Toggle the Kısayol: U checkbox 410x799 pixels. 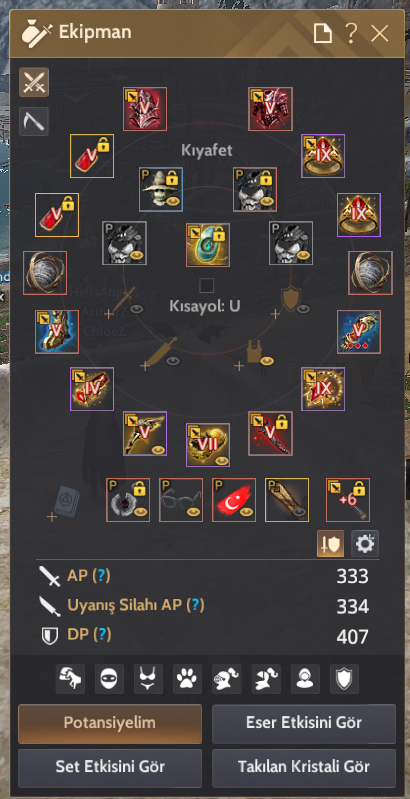coord(206,285)
